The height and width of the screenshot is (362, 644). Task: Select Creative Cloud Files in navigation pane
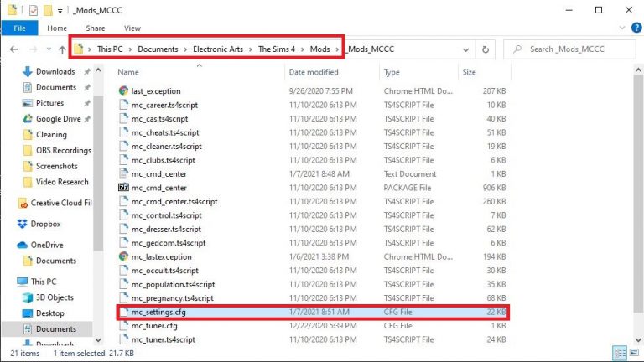(60, 203)
